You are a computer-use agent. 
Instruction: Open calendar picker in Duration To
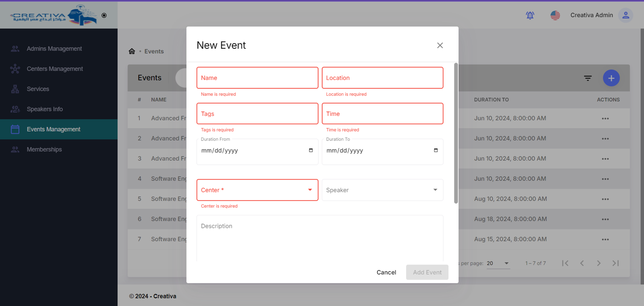point(435,150)
